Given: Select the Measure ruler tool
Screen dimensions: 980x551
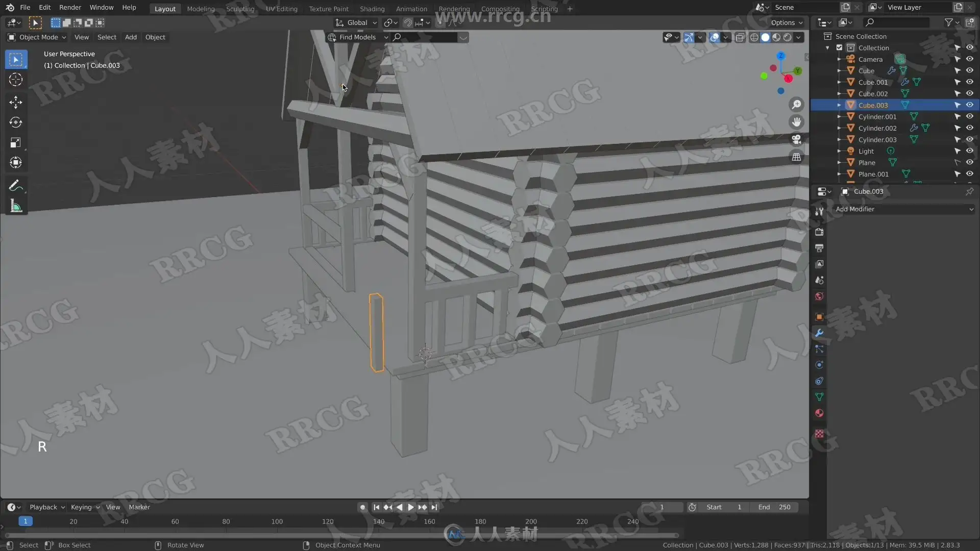Looking at the screenshot, I should coord(15,206).
